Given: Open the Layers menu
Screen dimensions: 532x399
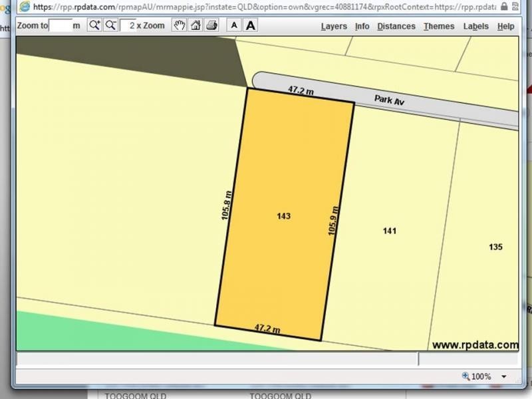Looking at the screenshot, I should 334,27.
